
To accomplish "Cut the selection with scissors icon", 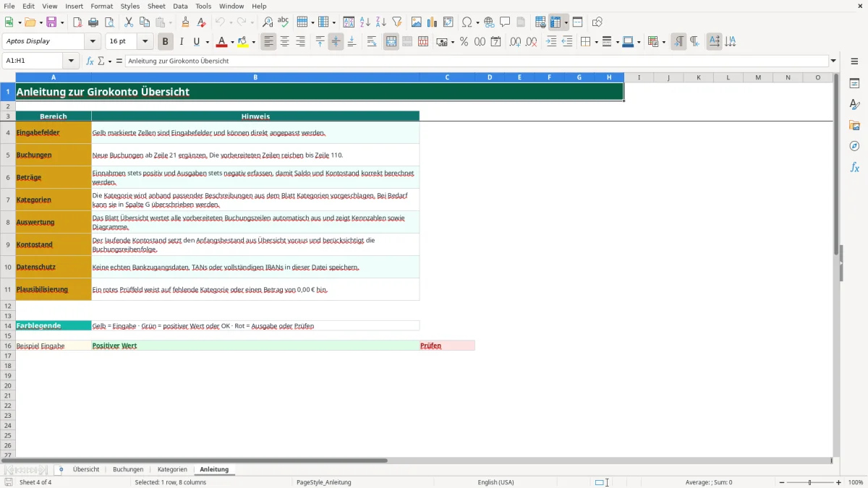I will click(129, 22).
